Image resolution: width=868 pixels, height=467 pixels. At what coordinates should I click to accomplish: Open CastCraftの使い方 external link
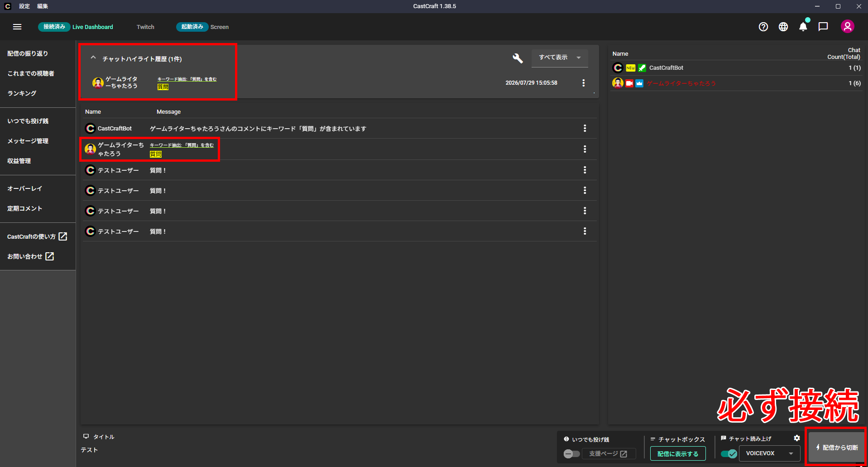pyautogui.click(x=37, y=236)
